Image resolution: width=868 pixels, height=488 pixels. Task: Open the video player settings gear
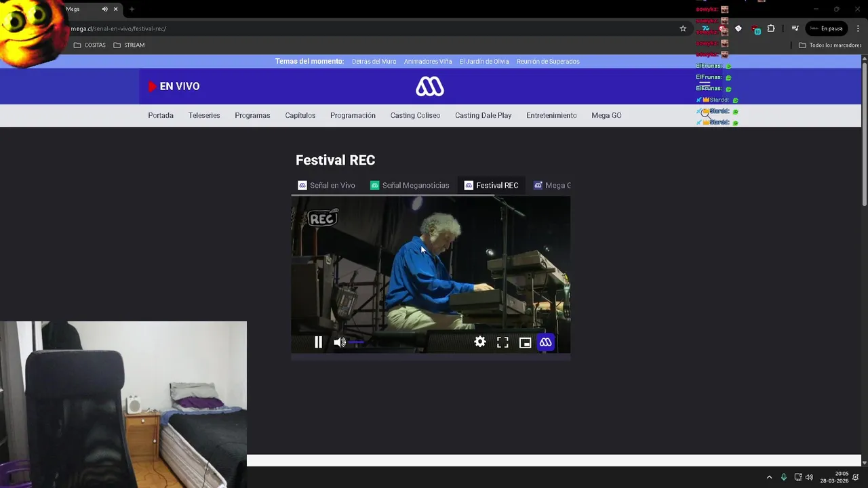pos(479,342)
